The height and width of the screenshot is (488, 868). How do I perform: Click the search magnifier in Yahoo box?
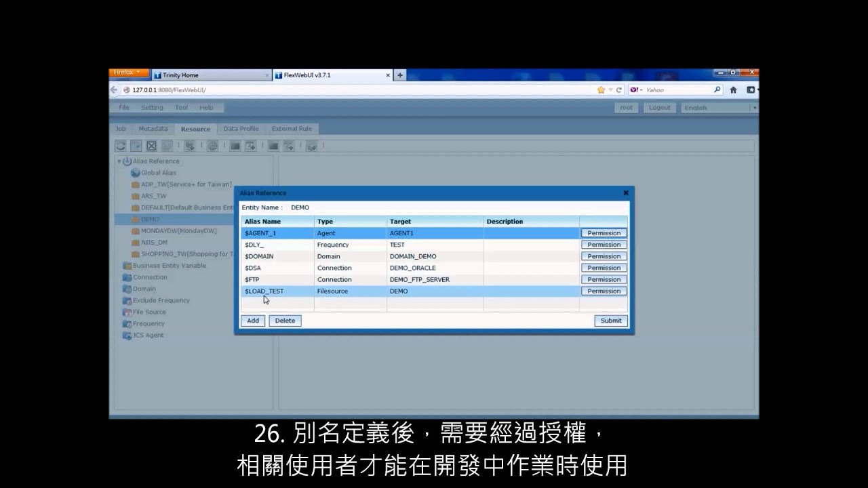point(717,89)
